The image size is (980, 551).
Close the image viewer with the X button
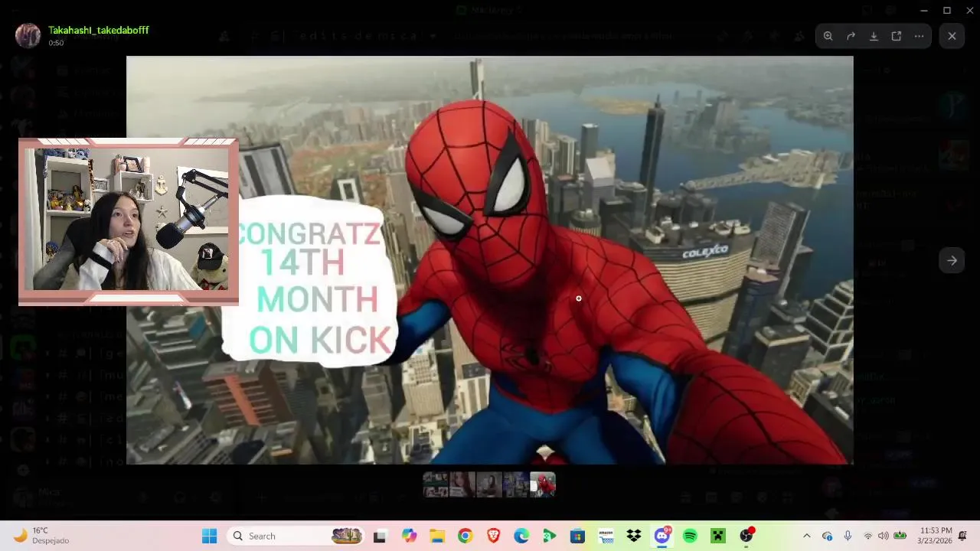[952, 36]
